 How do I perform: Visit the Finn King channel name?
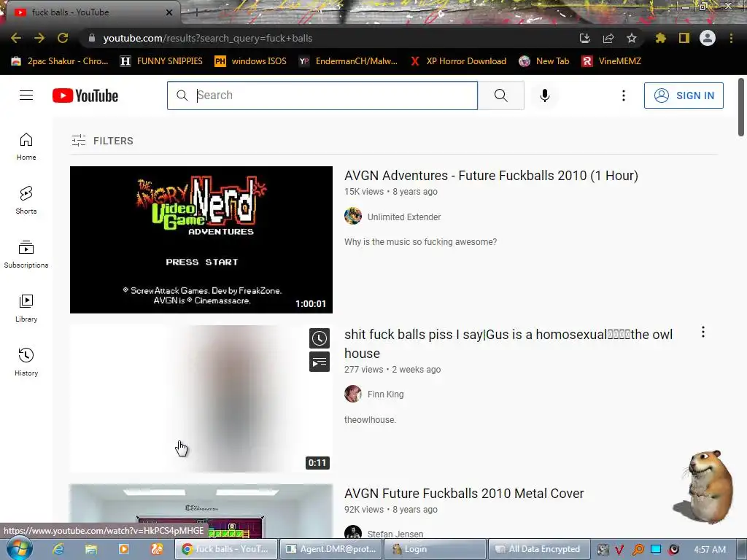[385, 394]
